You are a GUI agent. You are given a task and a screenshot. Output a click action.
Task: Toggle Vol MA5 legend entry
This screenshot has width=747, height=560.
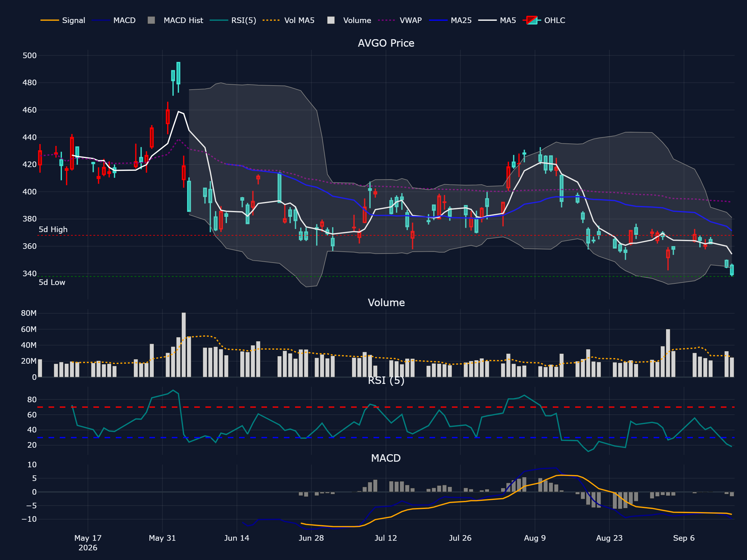(289, 20)
